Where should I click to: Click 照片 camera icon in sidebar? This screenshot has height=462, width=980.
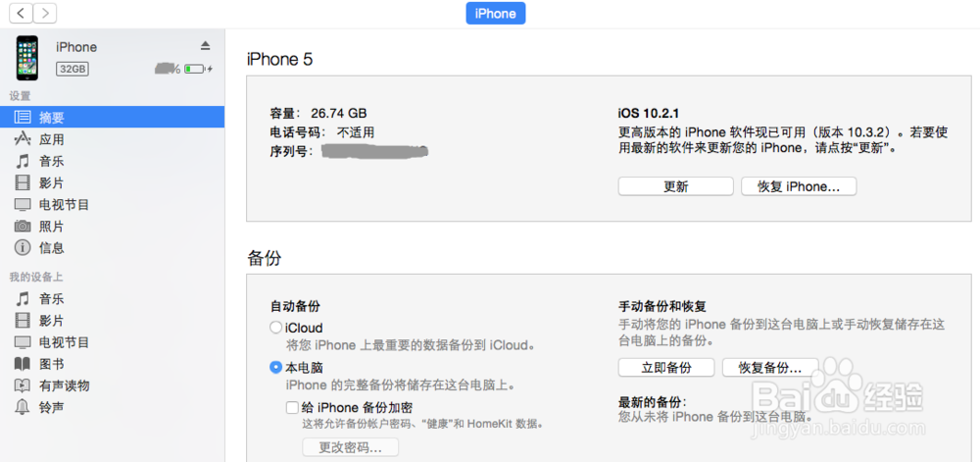(x=23, y=227)
